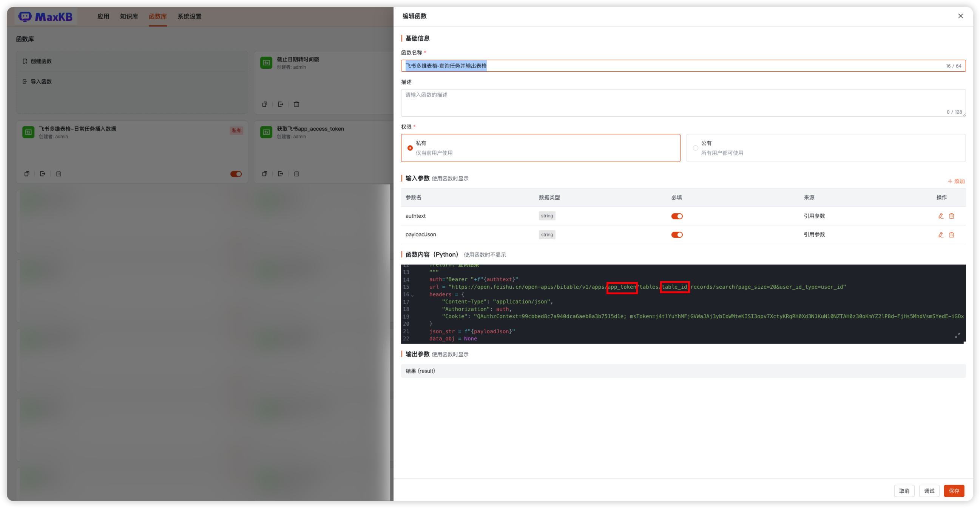Delete the payloadJson parameter trash icon
Image resolution: width=980 pixels, height=508 pixels.
coord(951,235)
